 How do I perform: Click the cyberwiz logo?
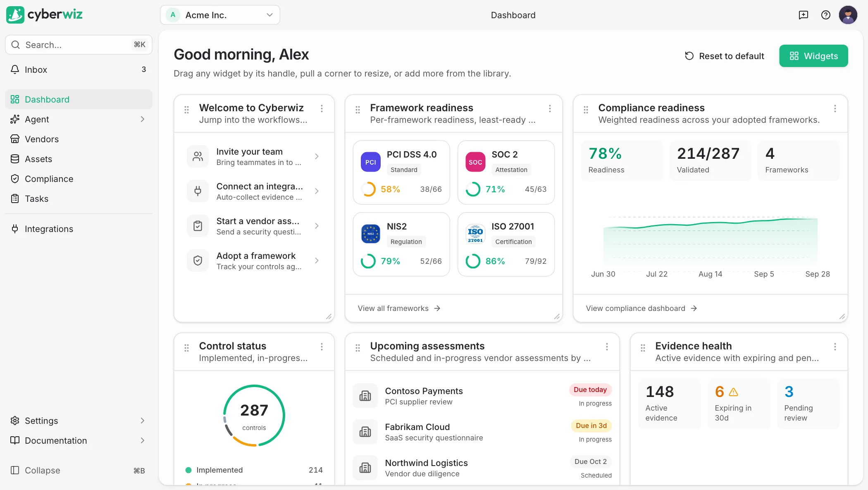pyautogui.click(x=45, y=15)
